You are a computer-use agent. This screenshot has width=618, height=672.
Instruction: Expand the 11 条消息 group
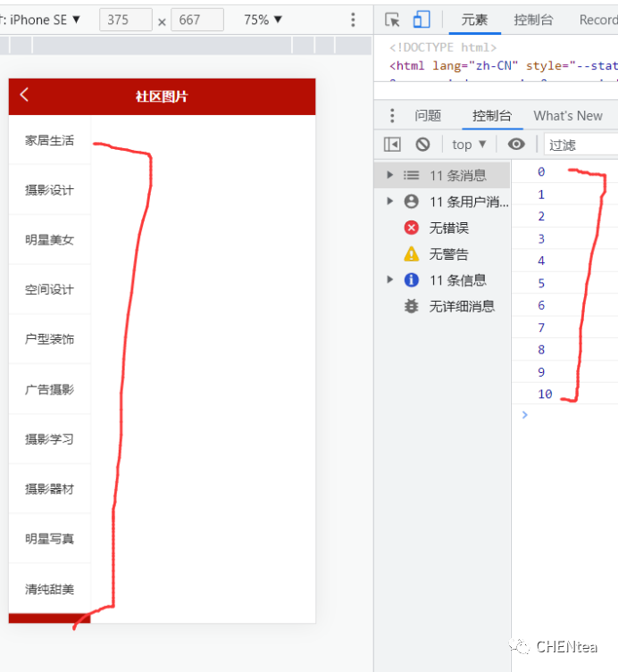(389, 175)
